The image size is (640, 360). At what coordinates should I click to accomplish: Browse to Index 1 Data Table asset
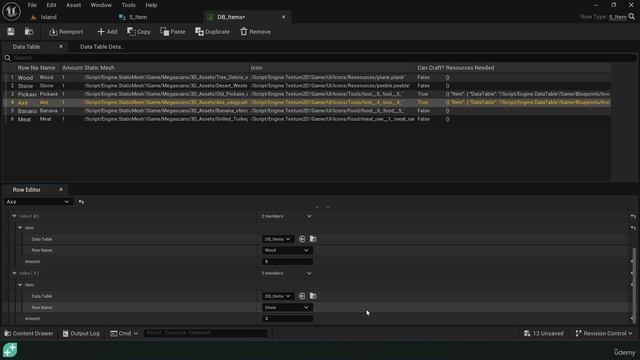pos(313,296)
